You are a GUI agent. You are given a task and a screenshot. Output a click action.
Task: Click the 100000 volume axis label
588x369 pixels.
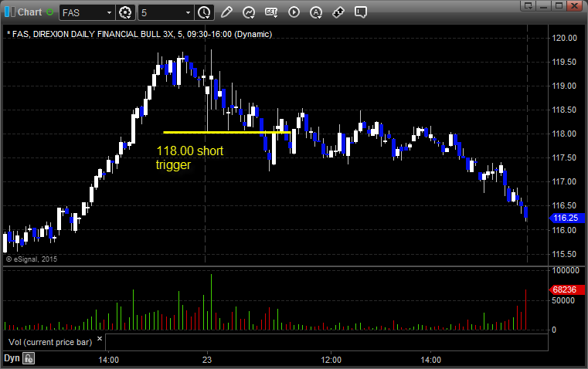pos(566,270)
